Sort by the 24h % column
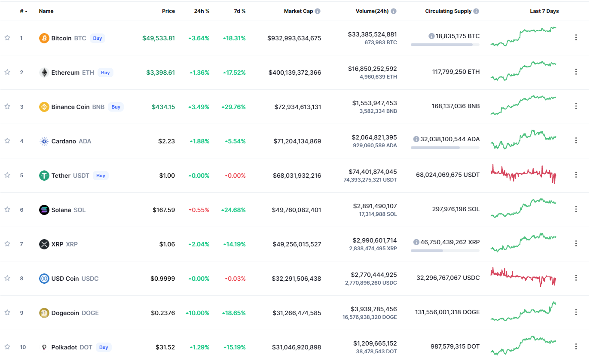590x364 pixels. pos(202,11)
